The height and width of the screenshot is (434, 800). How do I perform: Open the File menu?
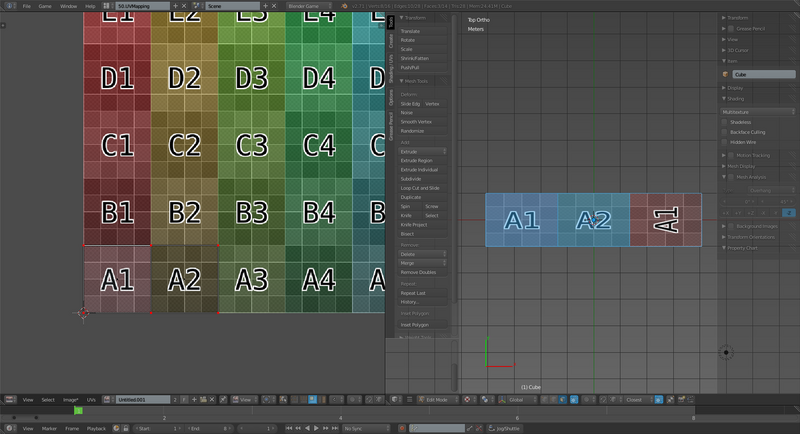[27, 6]
